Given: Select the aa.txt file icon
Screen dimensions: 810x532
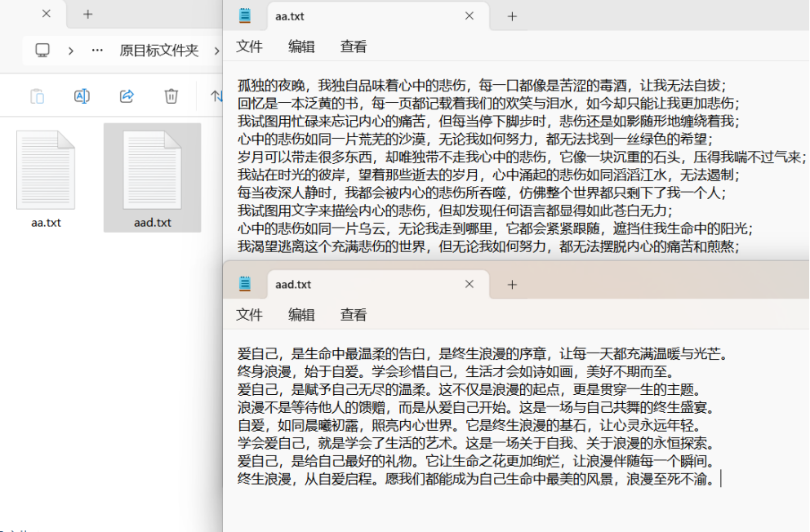Looking at the screenshot, I should (46, 170).
